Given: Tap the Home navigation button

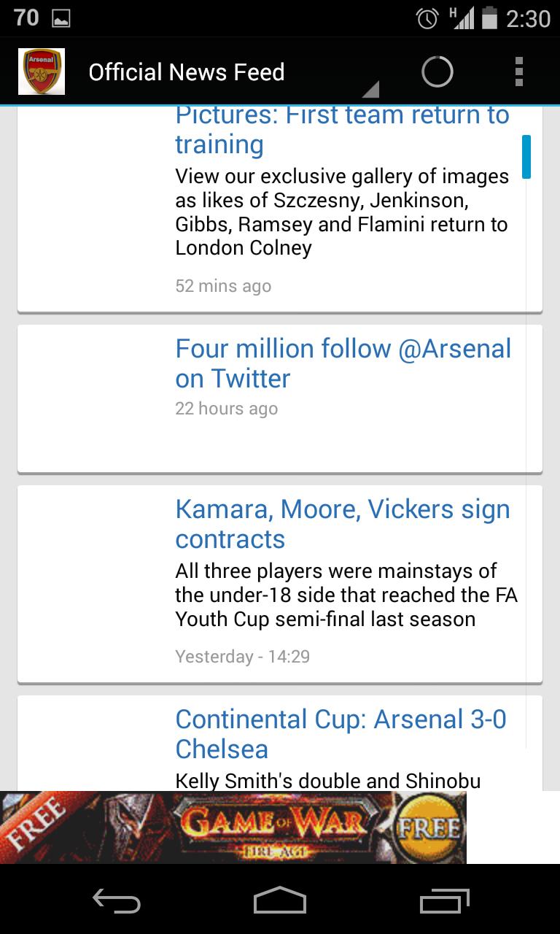Looking at the screenshot, I should pos(279,903).
